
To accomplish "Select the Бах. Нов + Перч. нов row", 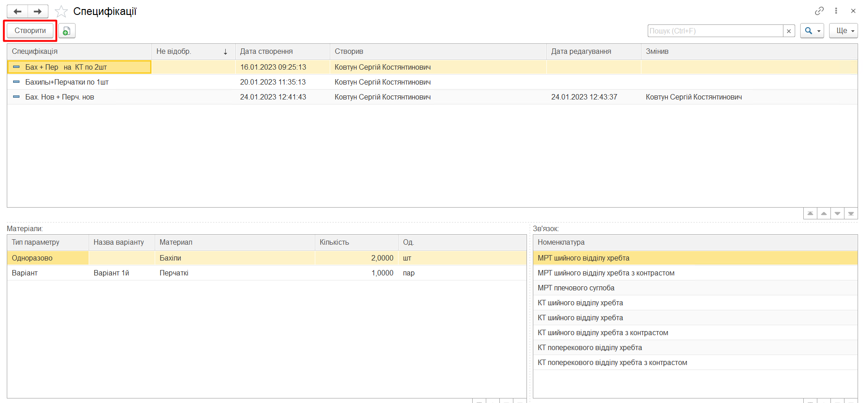I will click(x=60, y=97).
